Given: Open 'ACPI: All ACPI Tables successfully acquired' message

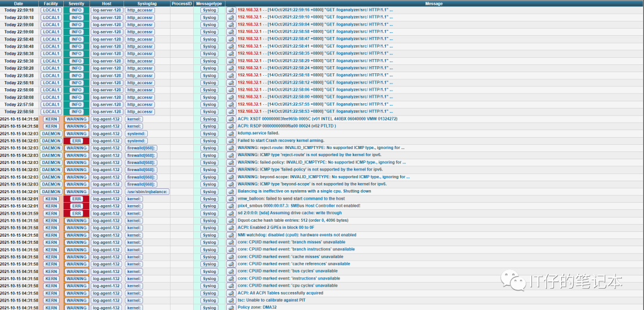Looking at the screenshot, I should [x=280, y=293].
